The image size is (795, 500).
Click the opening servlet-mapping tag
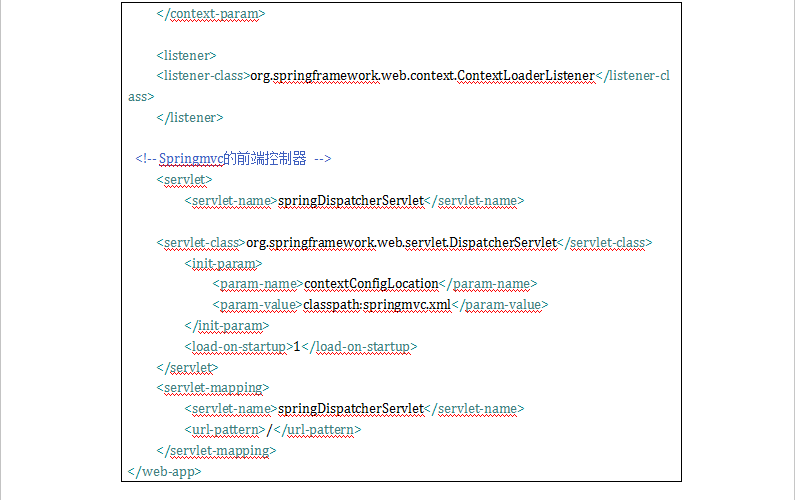tap(212, 388)
